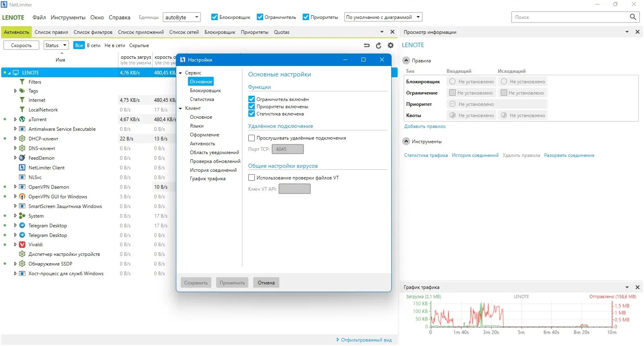The height and width of the screenshot is (346, 644).
Task: Click the Vivaldi application icon
Action: [x=22, y=245]
